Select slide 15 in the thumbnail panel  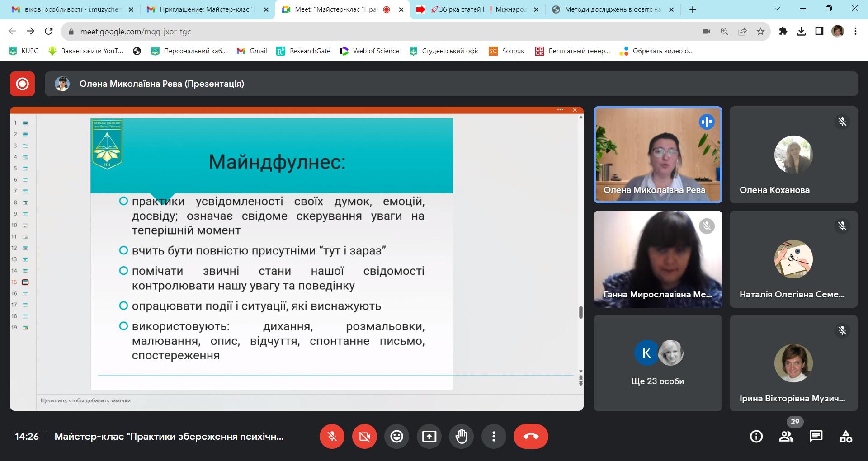tap(21, 282)
